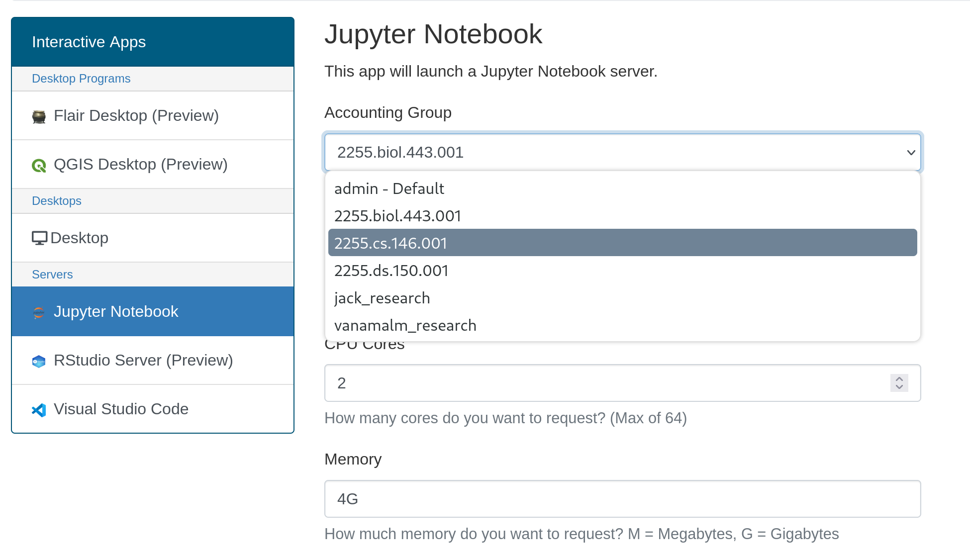Choose jack_research from the list
Screen dimensions: 970x560
382,298
